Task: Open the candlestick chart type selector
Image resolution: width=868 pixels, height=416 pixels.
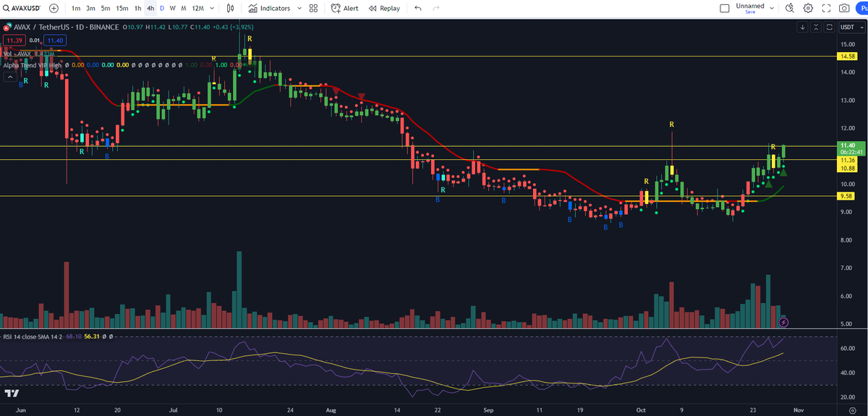Action: point(230,9)
